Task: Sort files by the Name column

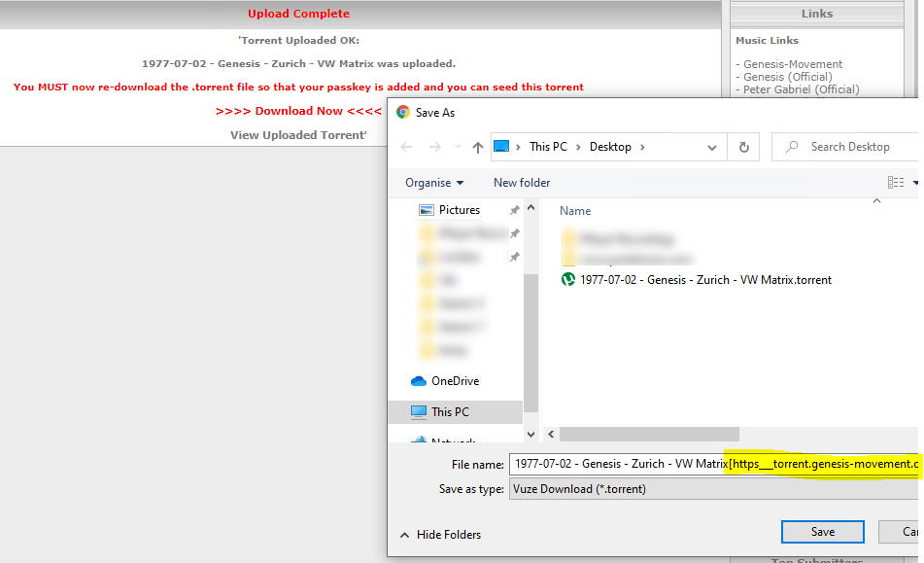Action: (x=575, y=210)
